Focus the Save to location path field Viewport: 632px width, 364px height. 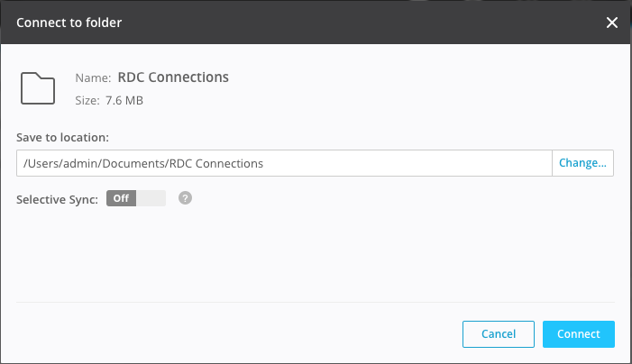click(x=284, y=163)
